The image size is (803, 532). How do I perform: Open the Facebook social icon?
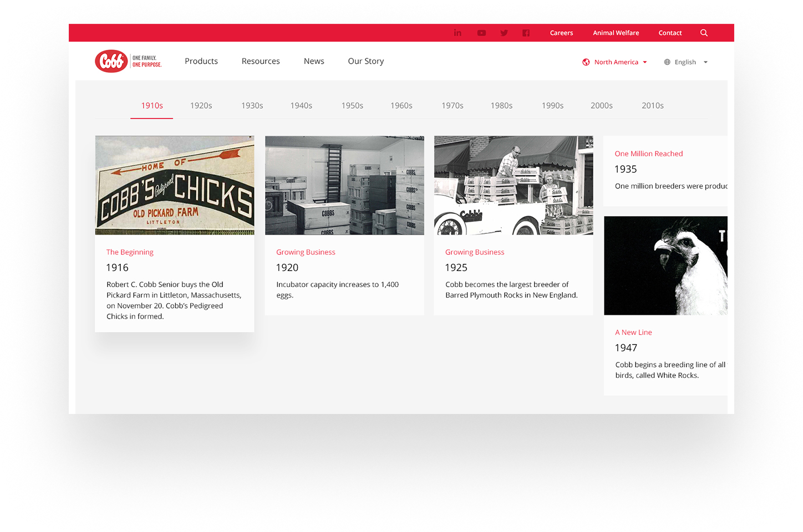coord(526,33)
